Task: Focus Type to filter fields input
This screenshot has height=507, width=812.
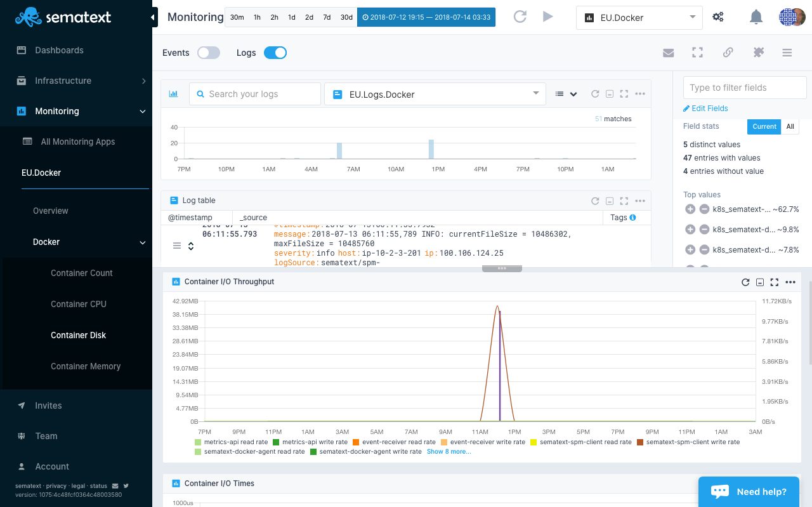Action: tap(745, 88)
